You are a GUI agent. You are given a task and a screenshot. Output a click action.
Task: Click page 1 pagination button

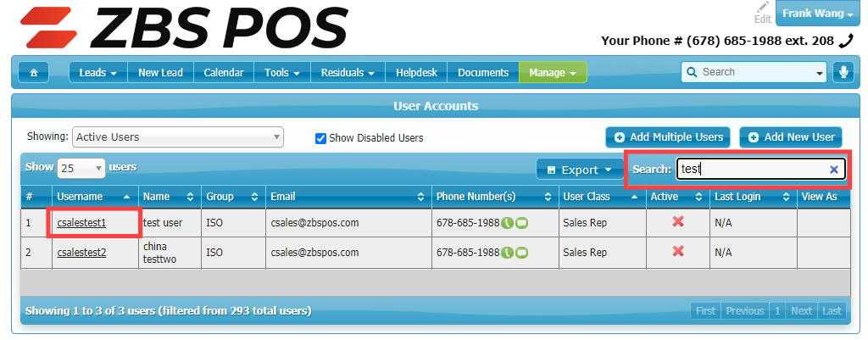[x=777, y=311]
